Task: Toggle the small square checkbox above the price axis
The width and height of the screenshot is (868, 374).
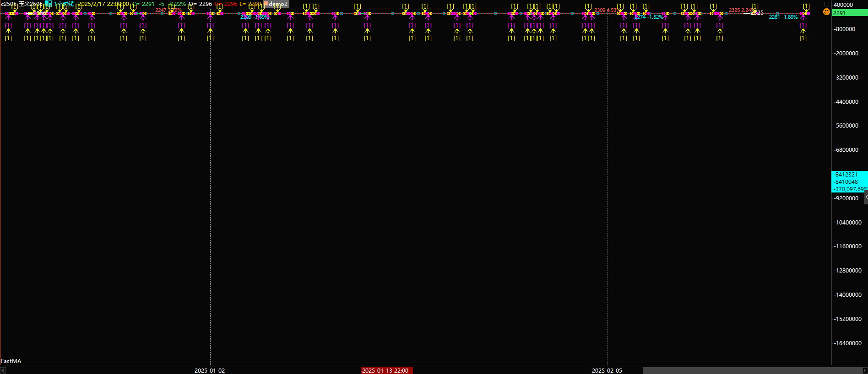Action: (x=827, y=4)
